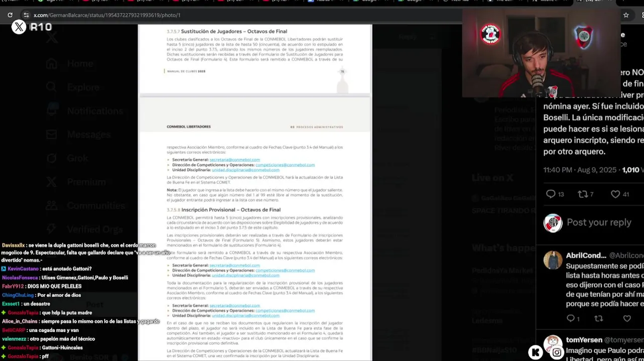The height and width of the screenshot is (361, 644).
Task: Open Verified Orgs in the dimmed sidebar
Action: click(84, 229)
